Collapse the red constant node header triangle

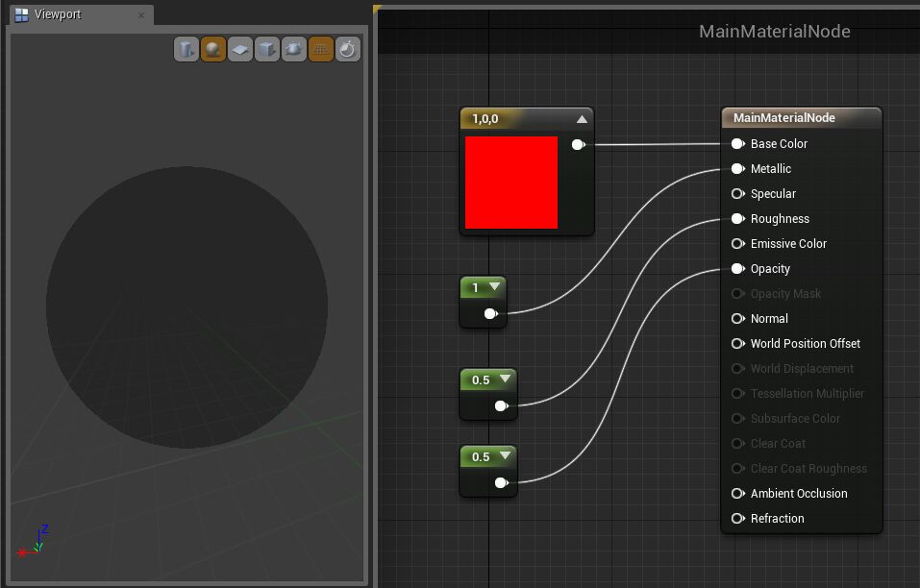pos(581,117)
